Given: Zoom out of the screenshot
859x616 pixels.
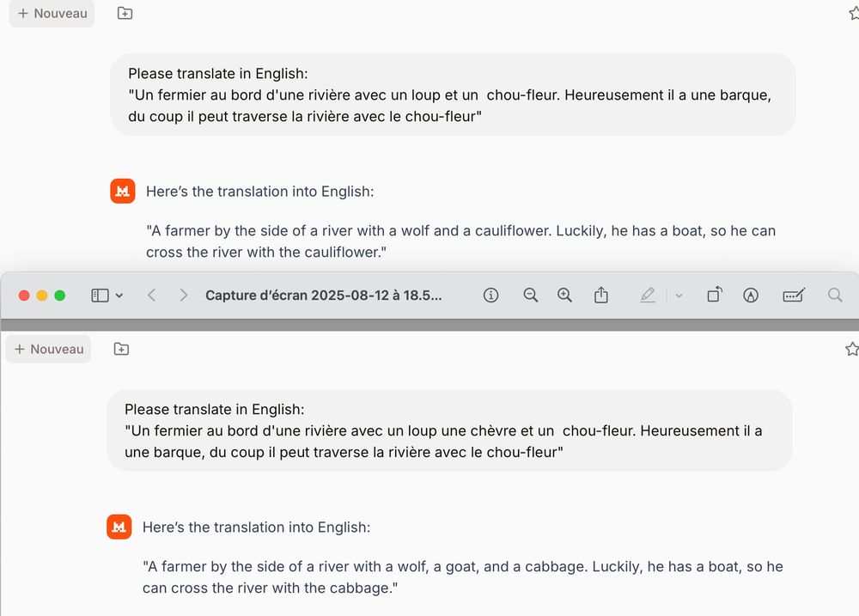Looking at the screenshot, I should [530, 295].
